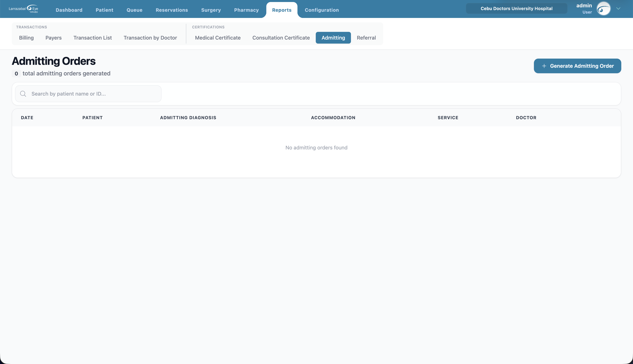Click the '0' total orders badge
The width and height of the screenshot is (633, 364).
pyautogui.click(x=16, y=73)
